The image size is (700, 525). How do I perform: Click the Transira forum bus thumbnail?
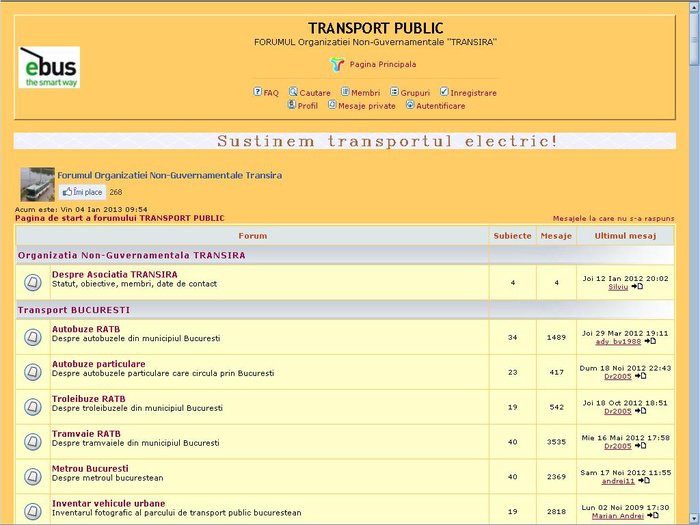click(37, 184)
